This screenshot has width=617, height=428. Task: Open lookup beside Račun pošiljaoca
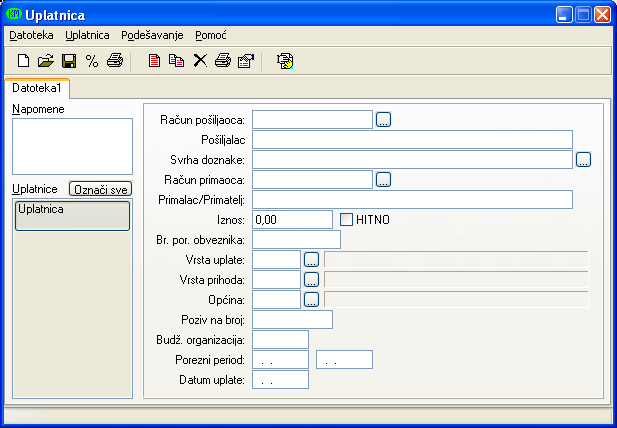[x=383, y=120]
